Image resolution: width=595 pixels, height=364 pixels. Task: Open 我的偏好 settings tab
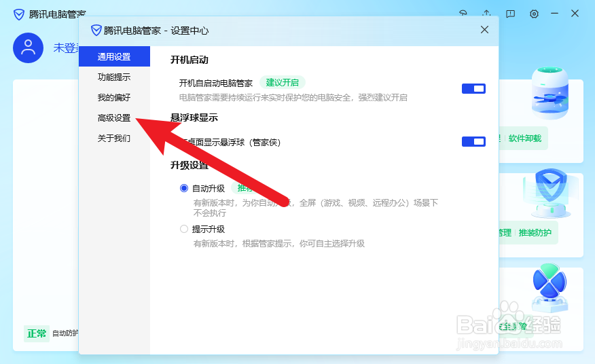click(114, 98)
